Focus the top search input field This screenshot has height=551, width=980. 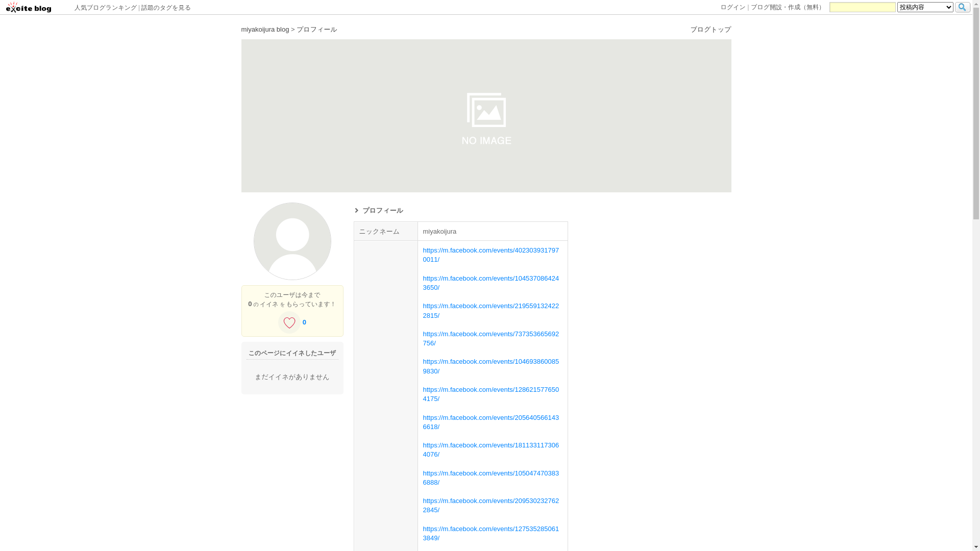[862, 7]
